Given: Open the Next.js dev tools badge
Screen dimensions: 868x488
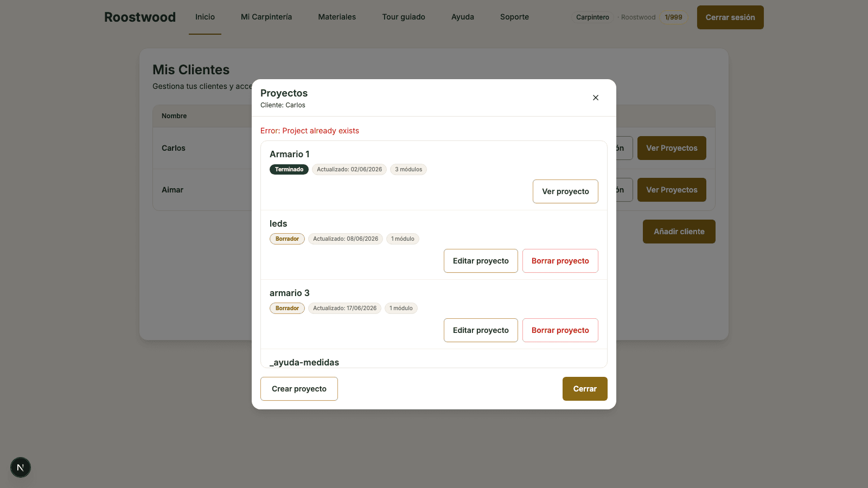Looking at the screenshot, I should pos(21,467).
